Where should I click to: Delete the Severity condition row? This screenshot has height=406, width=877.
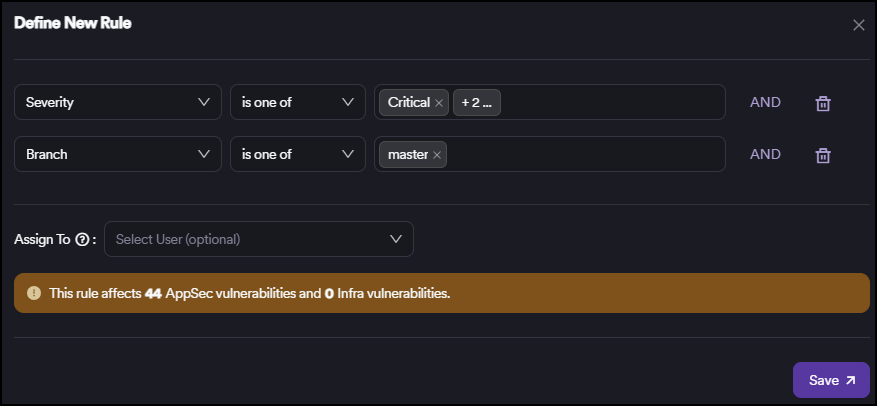click(822, 103)
